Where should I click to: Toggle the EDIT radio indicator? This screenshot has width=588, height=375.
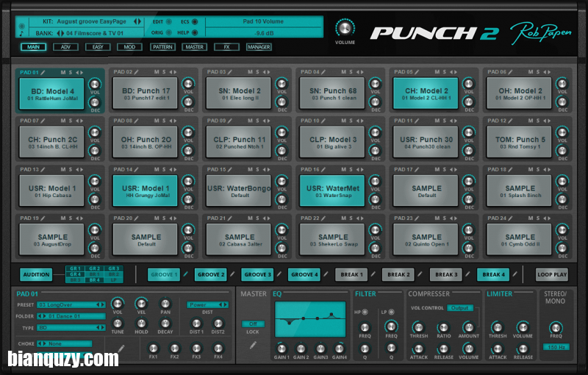(169, 22)
